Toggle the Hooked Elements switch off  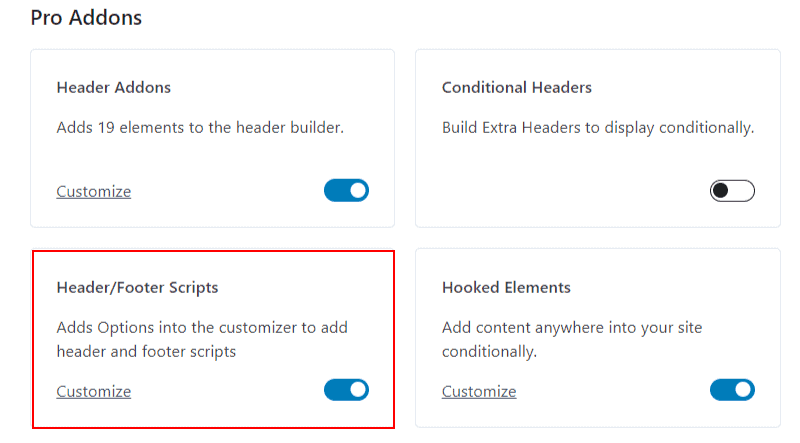pos(732,390)
